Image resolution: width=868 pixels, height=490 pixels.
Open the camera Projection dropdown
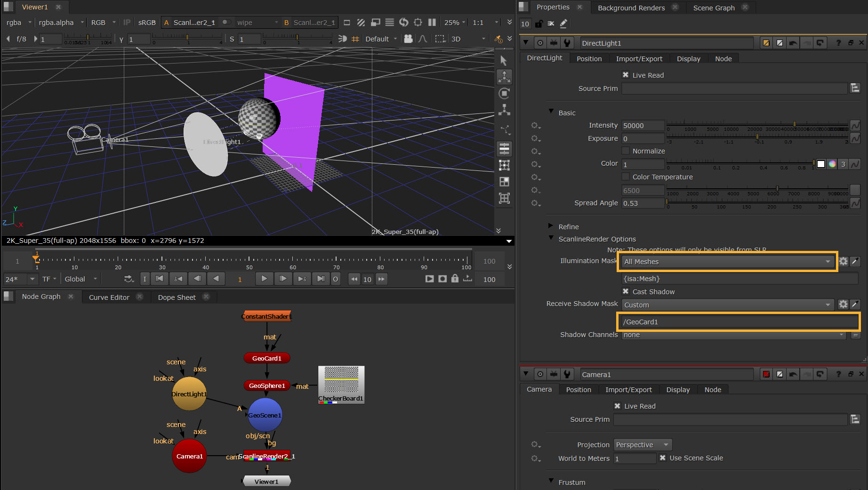point(642,445)
